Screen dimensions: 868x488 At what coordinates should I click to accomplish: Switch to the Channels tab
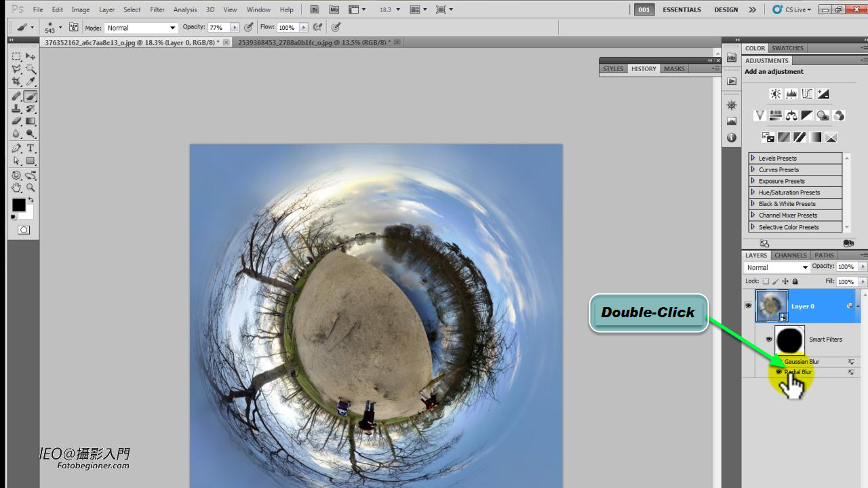click(791, 256)
